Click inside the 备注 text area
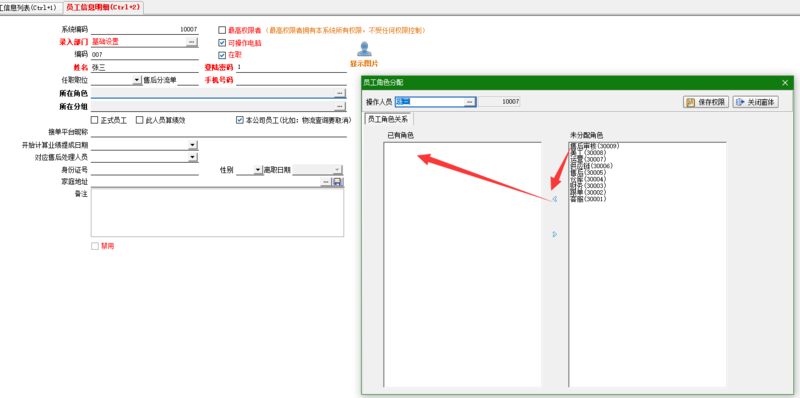Screen dimensions: 800x398 click(x=217, y=213)
